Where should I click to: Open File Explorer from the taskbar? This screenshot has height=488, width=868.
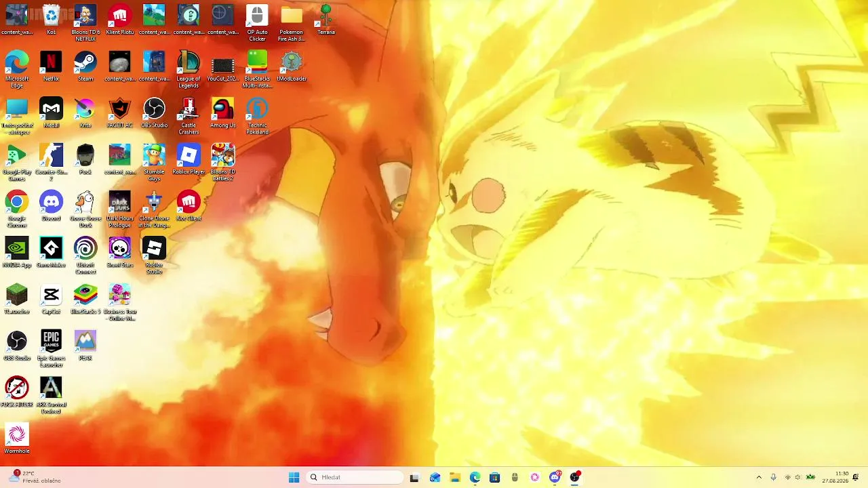click(x=454, y=478)
